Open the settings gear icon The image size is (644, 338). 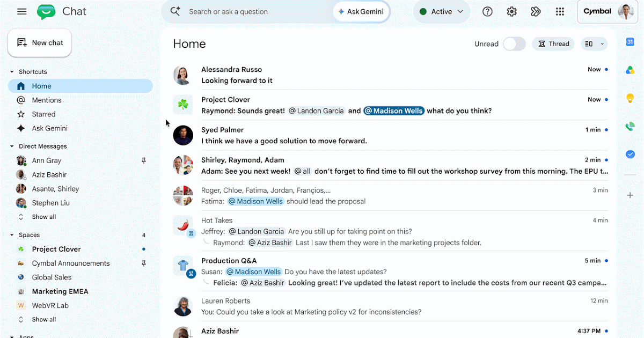pyautogui.click(x=511, y=11)
